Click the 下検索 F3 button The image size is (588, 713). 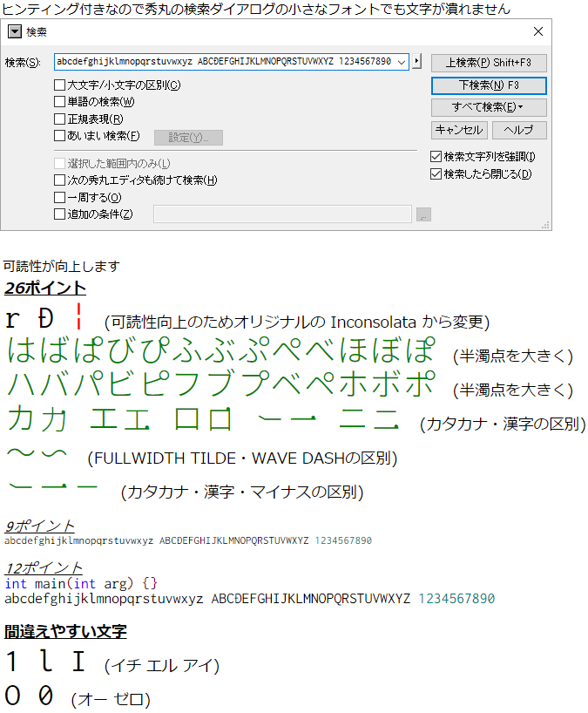(x=489, y=85)
